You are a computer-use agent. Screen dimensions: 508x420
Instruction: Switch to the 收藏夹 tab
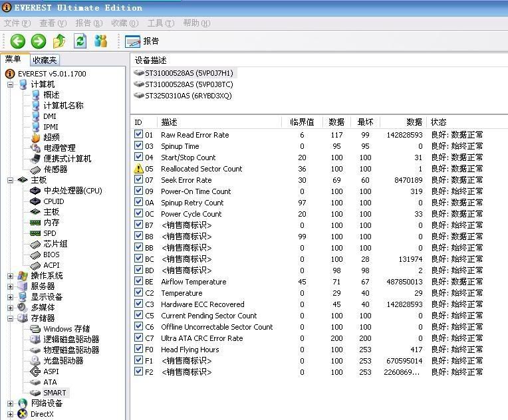point(45,60)
